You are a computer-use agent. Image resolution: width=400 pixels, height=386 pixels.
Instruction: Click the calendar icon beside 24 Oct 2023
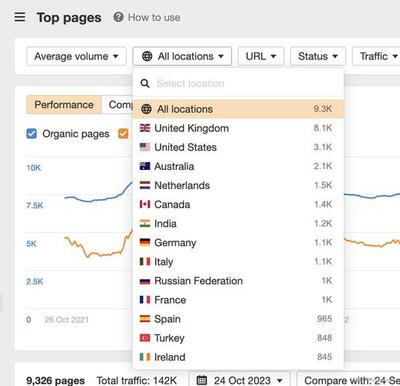pyautogui.click(x=202, y=380)
